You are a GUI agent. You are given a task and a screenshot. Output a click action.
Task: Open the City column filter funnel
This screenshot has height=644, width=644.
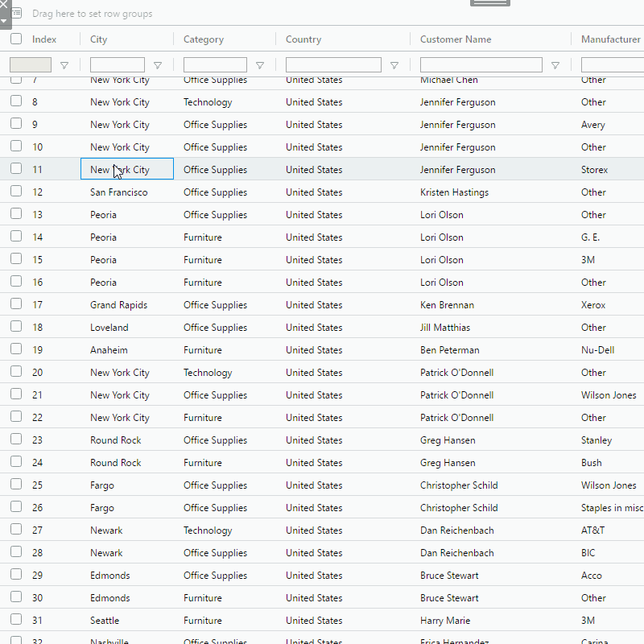(158, 66)
